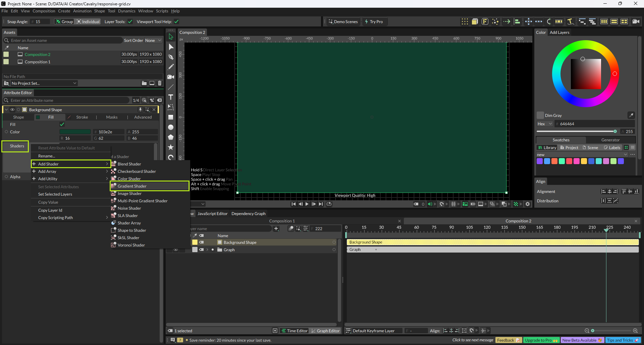Image resolution: width=644 pixels, height=345 pixels.
Task: Click the Demo Scenes button
Action: [343, 22]
